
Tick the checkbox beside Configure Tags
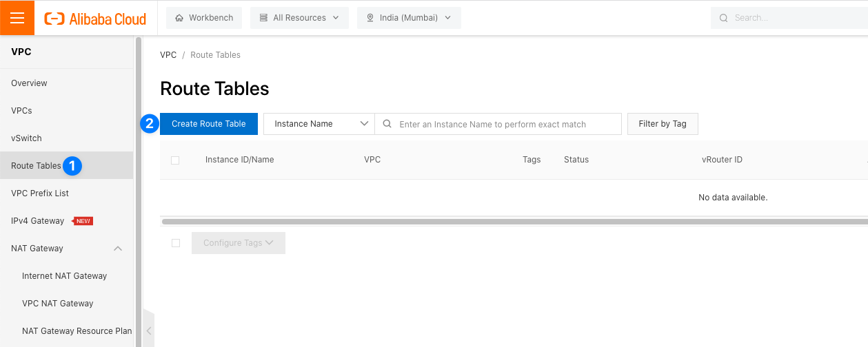(176, 243)
